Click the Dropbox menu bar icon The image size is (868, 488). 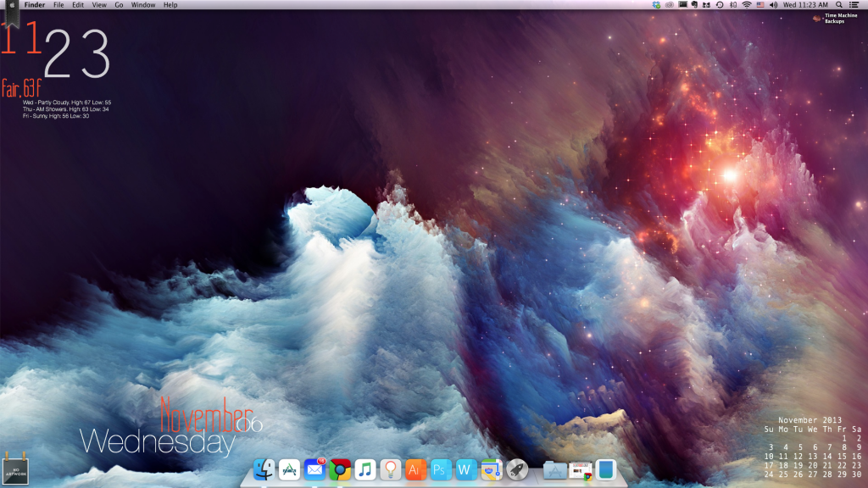pos(657,5)
